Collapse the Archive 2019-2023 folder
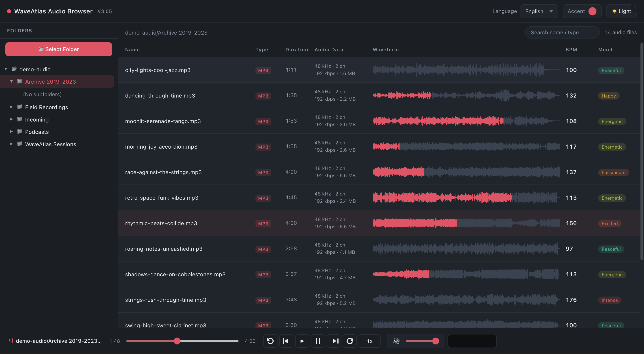644x354 pixels. [x=11, y=81]
